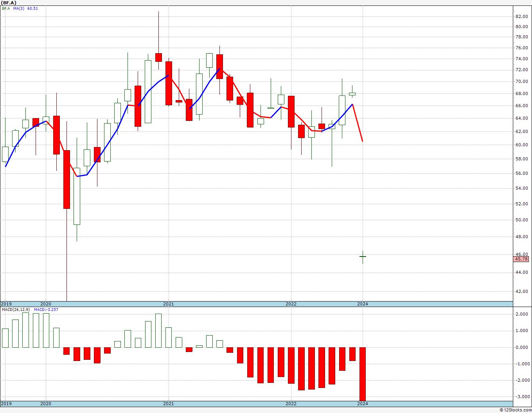Select the 56.00 price axis label
The width and height of the screenshot is (532, 413).
(521, 173)
